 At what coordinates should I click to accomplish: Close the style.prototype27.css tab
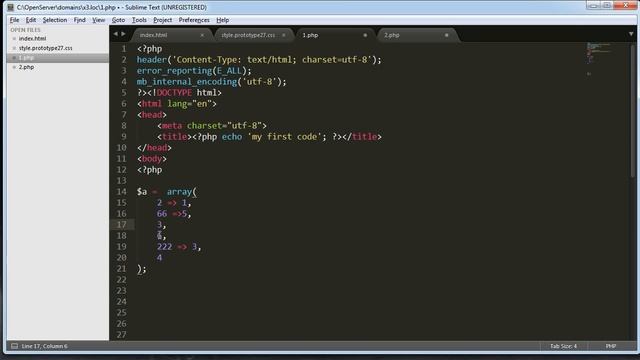[284, 36]
